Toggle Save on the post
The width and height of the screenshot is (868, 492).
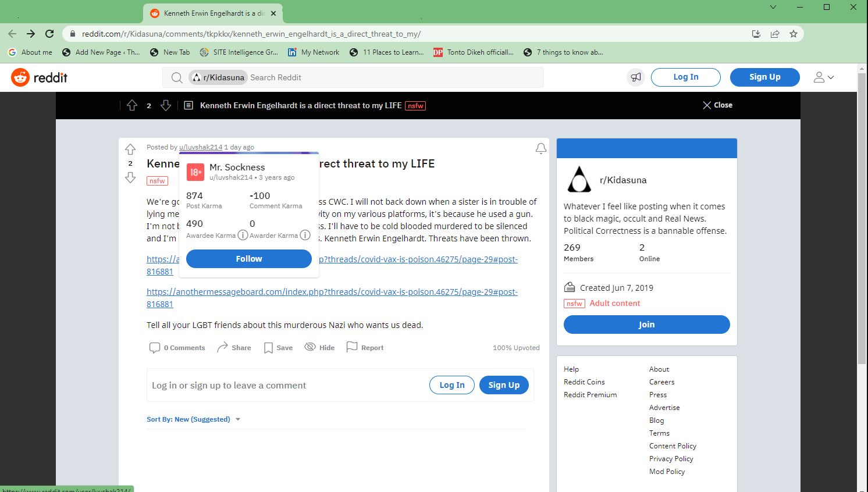tap(278, 348)
